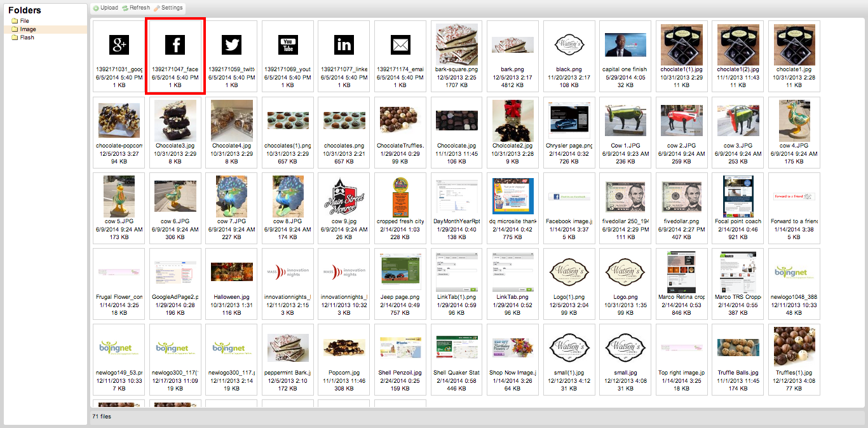
Task: Choose the peppermint Bark image file
Action: click(x=288, y=360)
